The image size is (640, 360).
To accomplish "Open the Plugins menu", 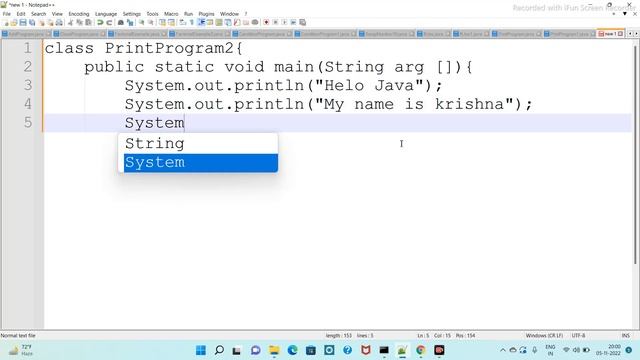I will click(x=206, y=14).
